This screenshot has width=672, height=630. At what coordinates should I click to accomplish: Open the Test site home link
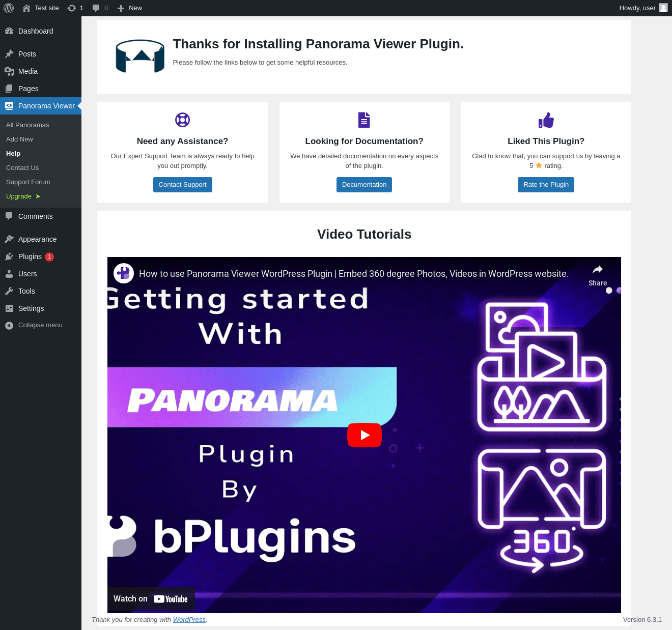coord(41,8)
